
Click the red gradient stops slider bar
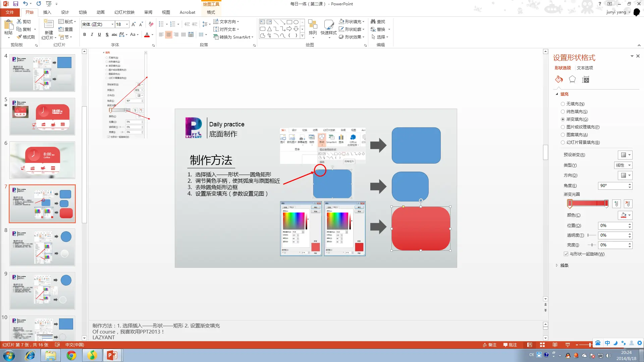[x=588, y=203]
